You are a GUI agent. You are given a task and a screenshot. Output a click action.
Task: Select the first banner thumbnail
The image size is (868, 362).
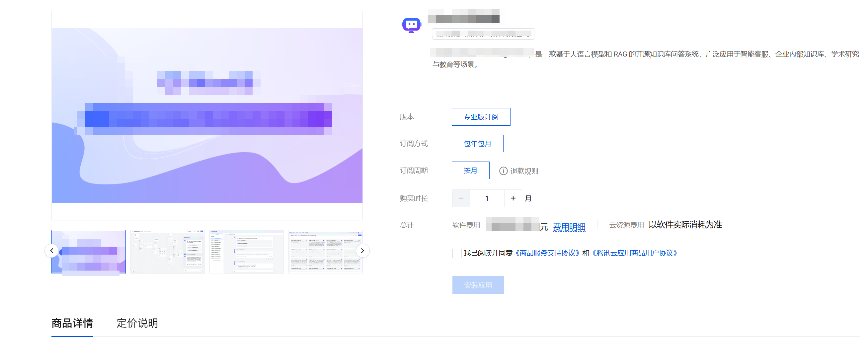[89, 252]
